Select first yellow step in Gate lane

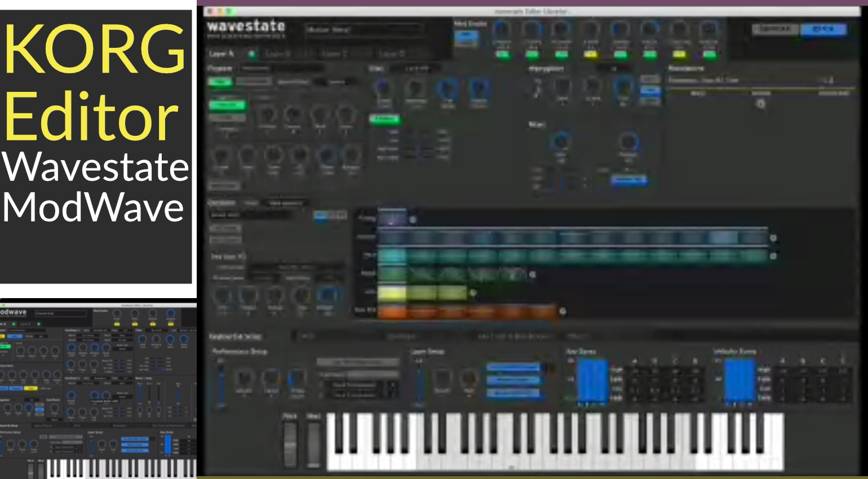[392, 292]
